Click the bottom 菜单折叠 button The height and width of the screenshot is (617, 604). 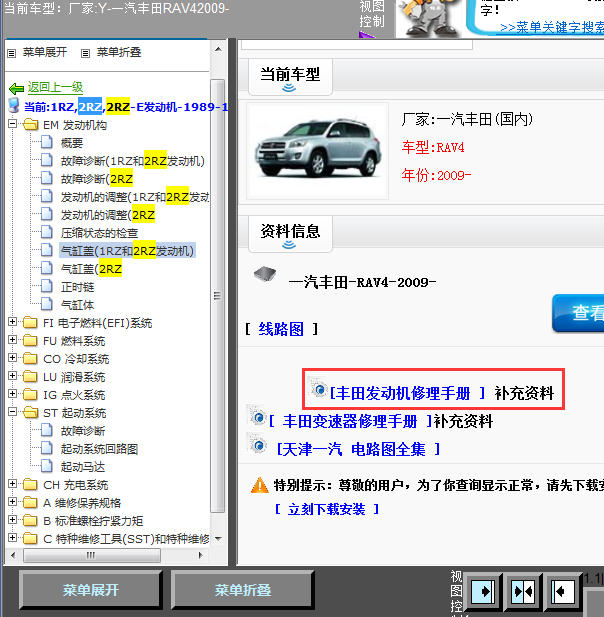pos(242,590)
